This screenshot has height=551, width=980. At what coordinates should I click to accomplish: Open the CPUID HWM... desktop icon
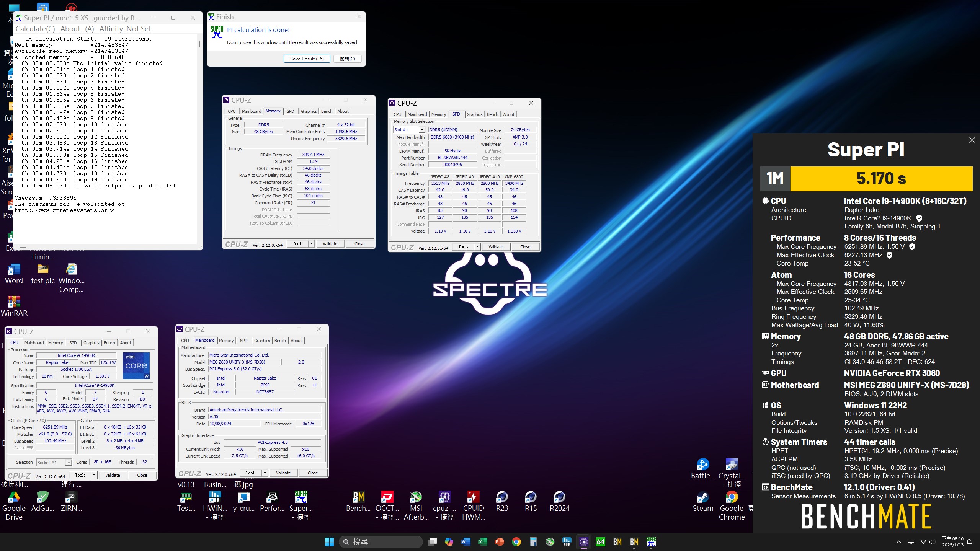tap(473, 506)
